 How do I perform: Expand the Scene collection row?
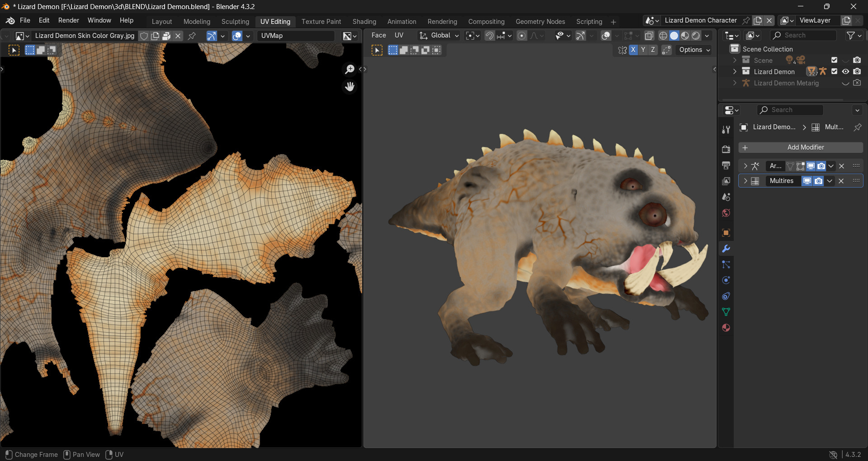[735, 60]
